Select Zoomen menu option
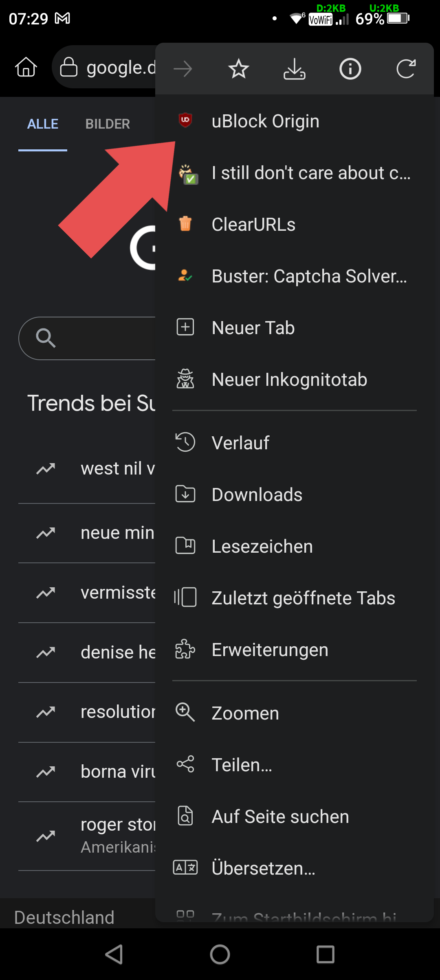This screenshot has height=980, width=440. pos(245,713)
